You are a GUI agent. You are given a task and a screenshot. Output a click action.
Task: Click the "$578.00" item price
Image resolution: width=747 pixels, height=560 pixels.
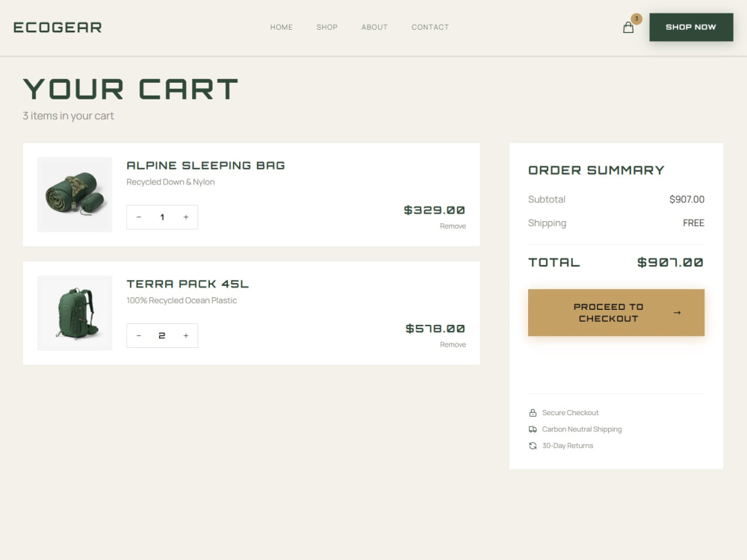point(435,329)
